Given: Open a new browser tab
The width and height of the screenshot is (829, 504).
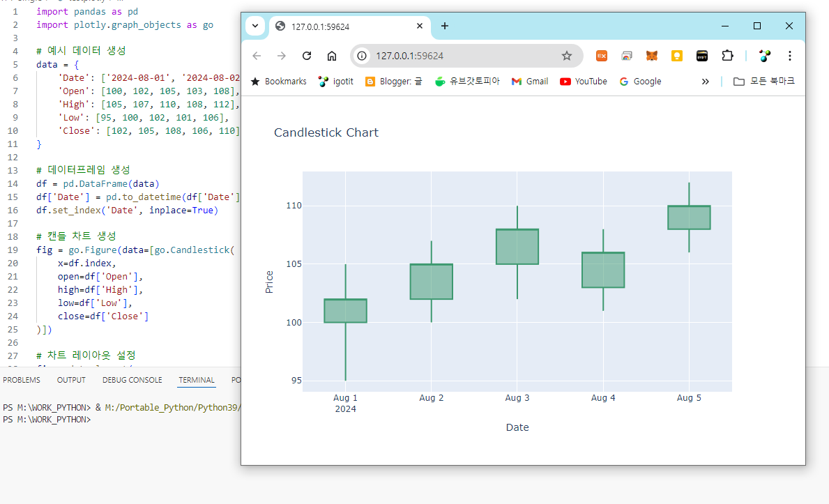Looking at the screenshot, I should tap(445, 26).
